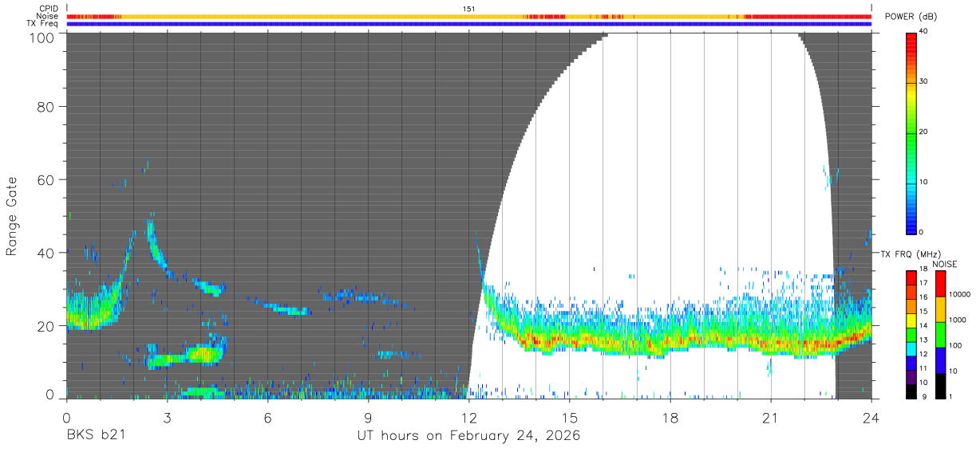Click the '9' hour label on the time axis
The width and height of the screenshot is (980, 452).
(x=368, y=418)
